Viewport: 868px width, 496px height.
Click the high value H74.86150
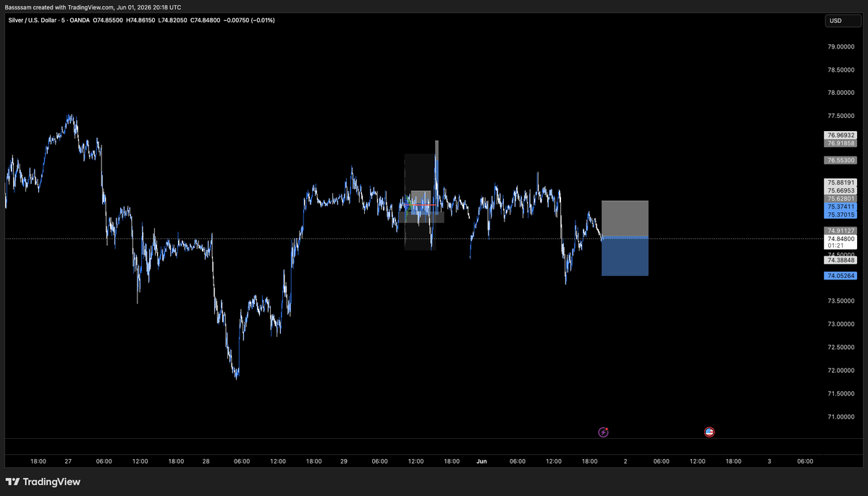pos(140,20)
